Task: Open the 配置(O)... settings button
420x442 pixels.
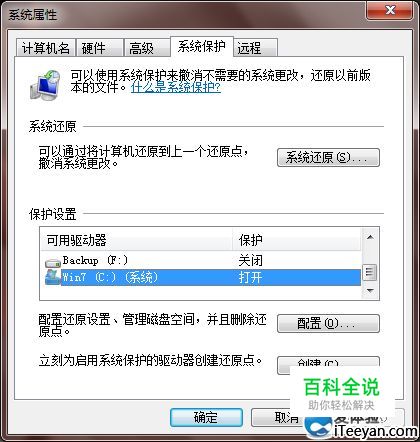Action: [x=328, y=323]
